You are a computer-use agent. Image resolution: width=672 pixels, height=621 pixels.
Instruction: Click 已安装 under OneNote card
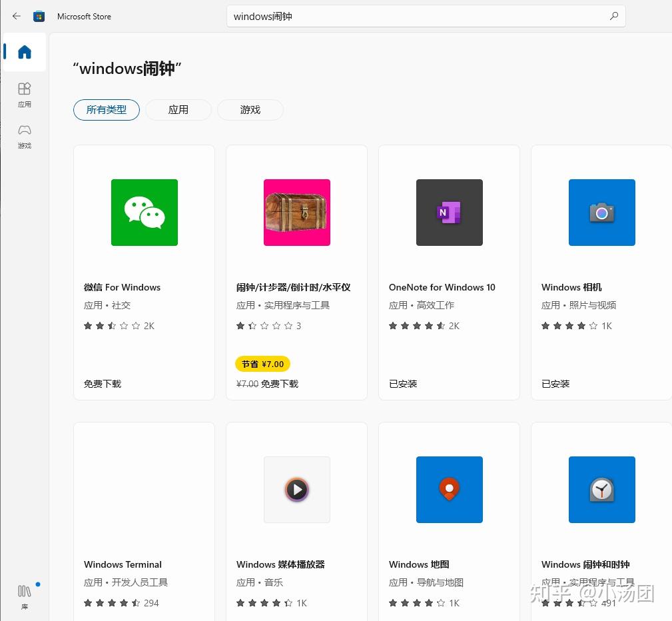(x=403, y=384)
